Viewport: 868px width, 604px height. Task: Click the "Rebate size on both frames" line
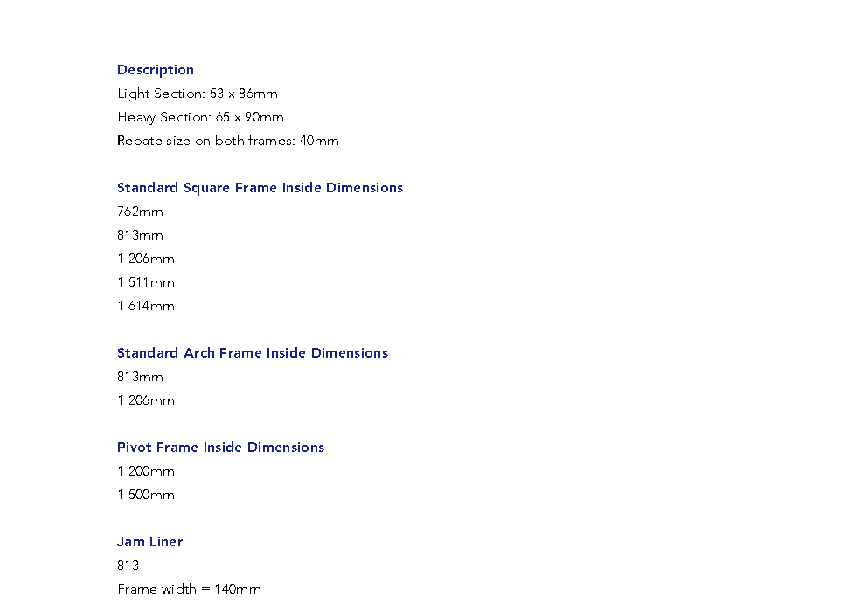click(227, 141)
